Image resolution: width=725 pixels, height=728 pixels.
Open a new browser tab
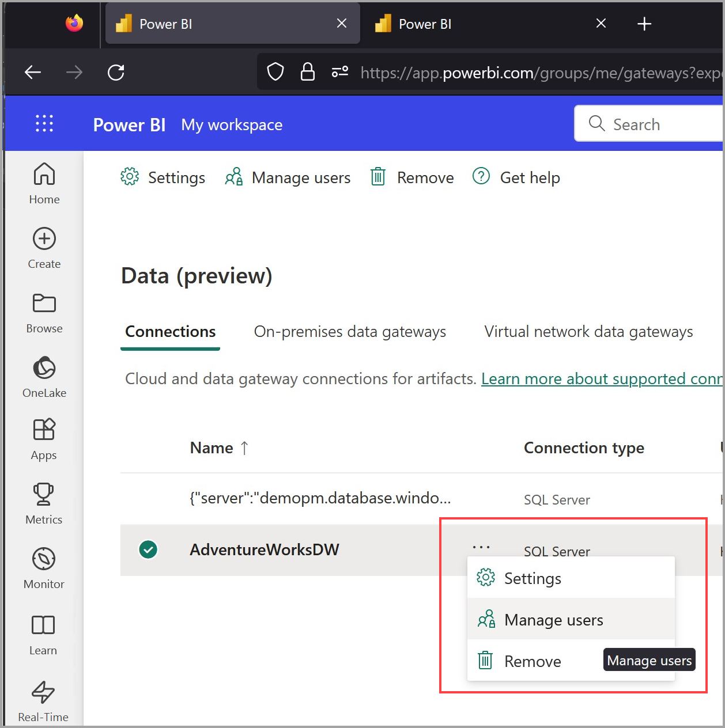tap(644, 24)
